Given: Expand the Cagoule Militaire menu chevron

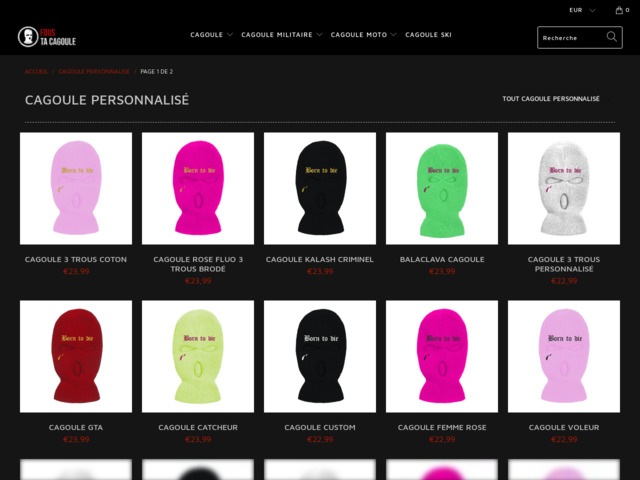Looking at the screenshot, I should pyautogui.click(x=319, y=35).
